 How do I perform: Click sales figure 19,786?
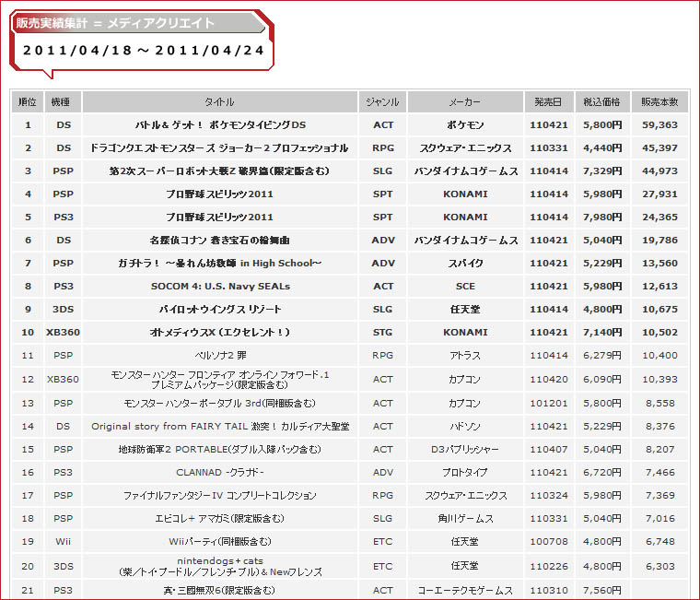pos(659,241)
